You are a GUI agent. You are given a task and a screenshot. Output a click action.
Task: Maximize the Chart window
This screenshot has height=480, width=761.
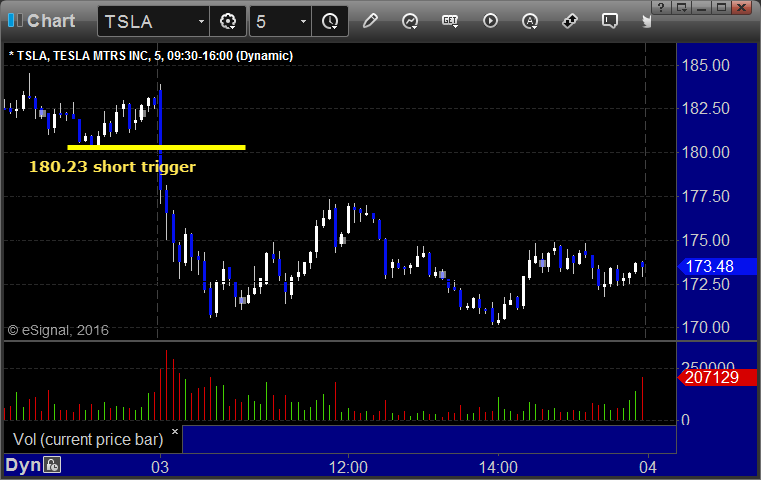(722, 7)
